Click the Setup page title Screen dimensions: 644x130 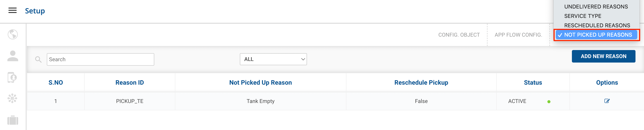pyautogui.click(x=35, y=11)
